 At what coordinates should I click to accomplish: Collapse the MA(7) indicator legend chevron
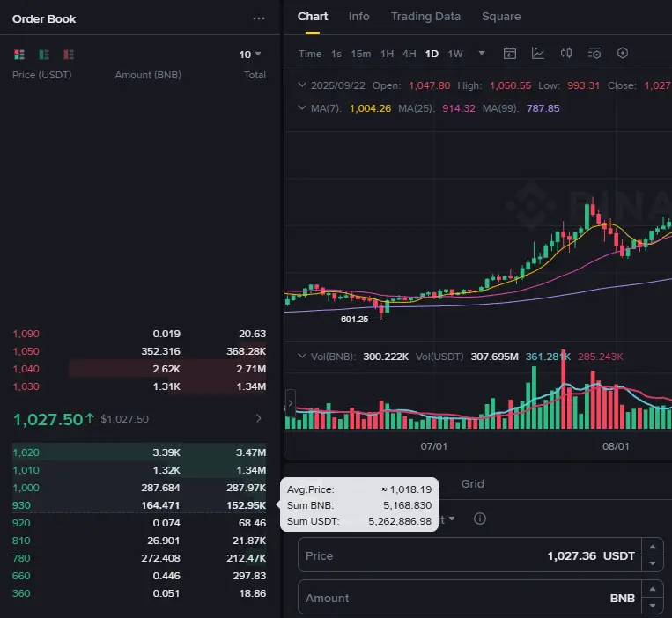(302, 108)
